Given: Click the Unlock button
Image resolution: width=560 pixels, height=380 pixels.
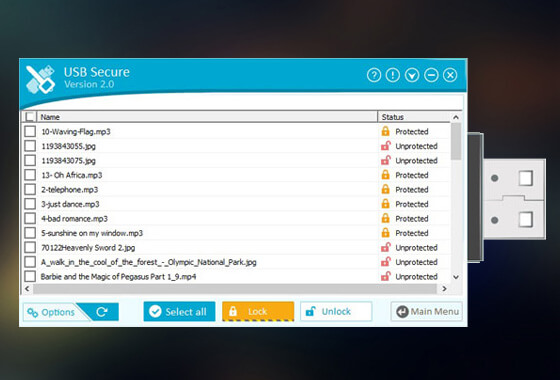Looking at the screenshot, I should [x=336, y=311].
